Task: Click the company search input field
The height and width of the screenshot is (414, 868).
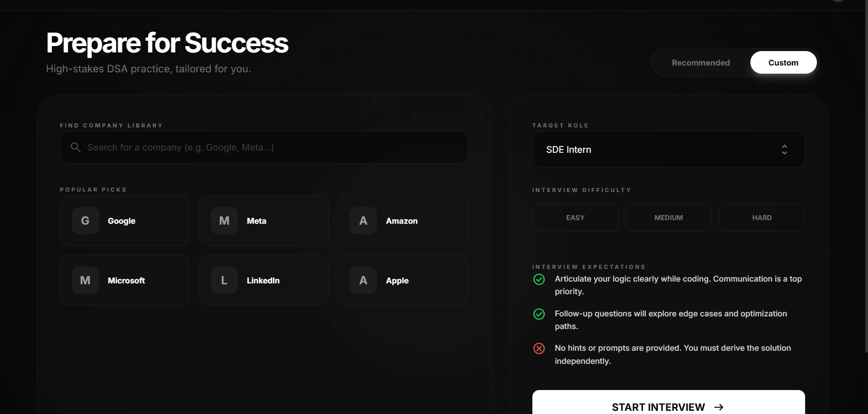Action: click(264, 147)
